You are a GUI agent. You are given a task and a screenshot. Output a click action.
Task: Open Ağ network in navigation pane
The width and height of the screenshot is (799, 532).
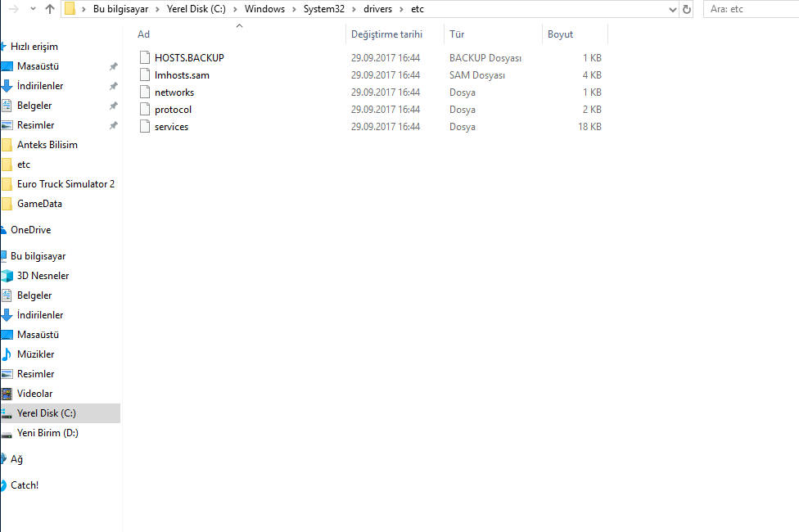click(x=16, y=459)
